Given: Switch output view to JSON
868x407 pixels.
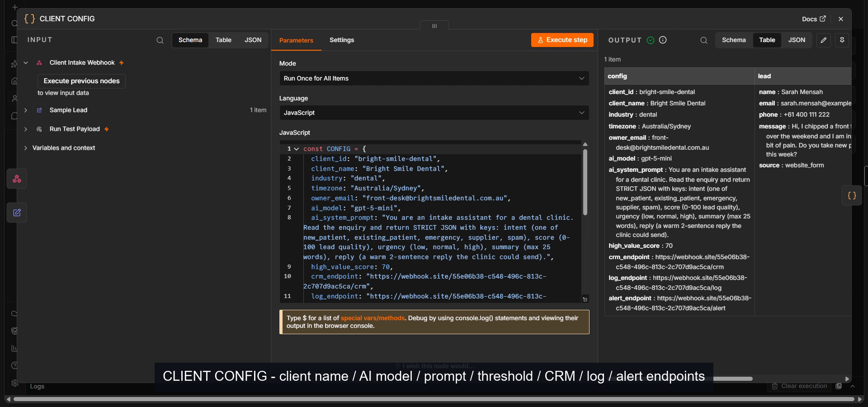Looking at the screenshot, I should pos(797,40).
